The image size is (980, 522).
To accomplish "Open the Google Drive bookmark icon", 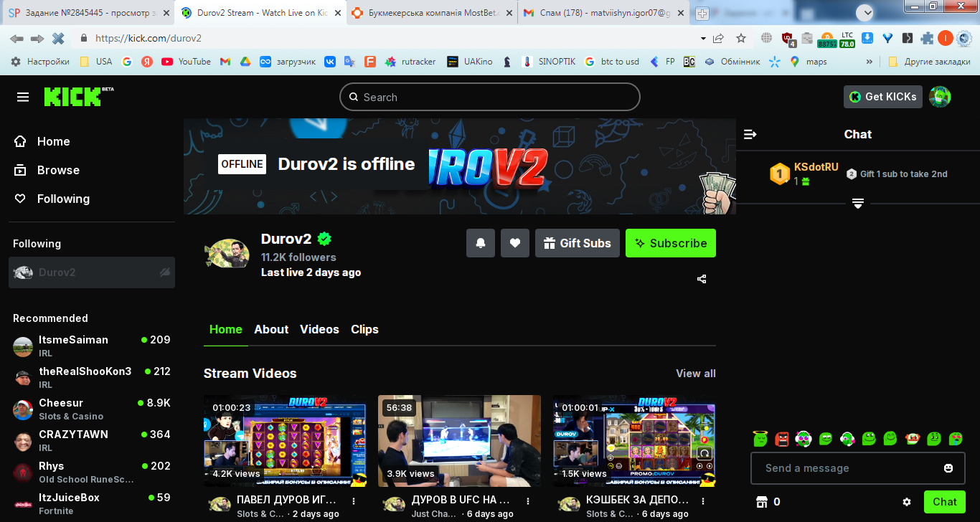I will [245, 62].
